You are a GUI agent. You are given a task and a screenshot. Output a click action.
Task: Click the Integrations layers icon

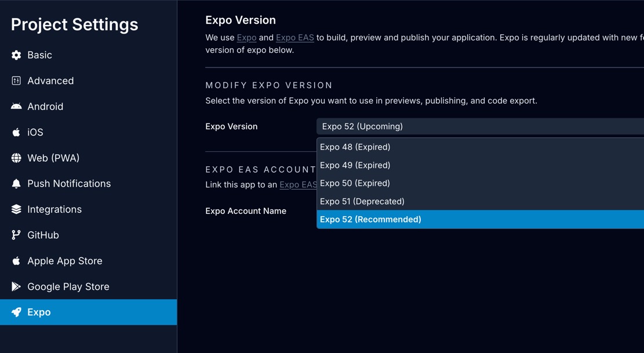click(16, 209)
